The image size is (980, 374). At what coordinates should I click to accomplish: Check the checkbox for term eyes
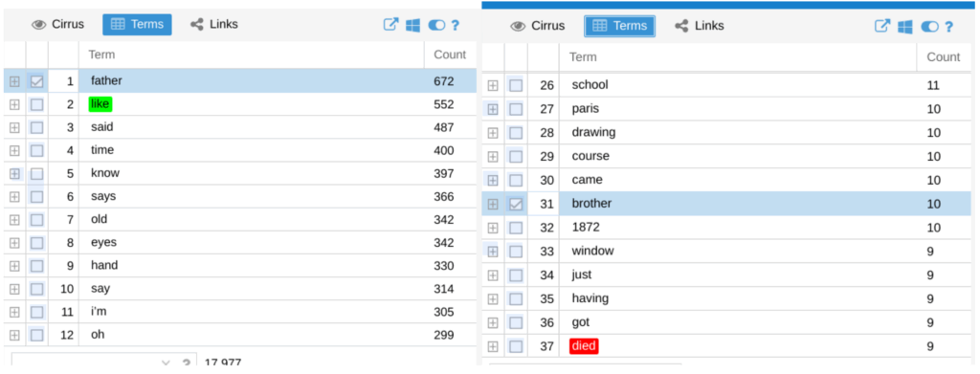click(37, 243)
